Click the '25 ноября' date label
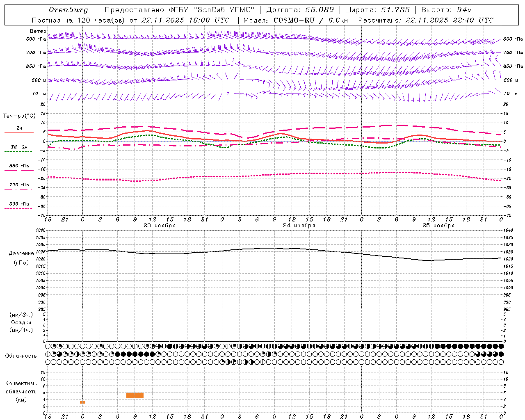Screen dimensions: 525x420 point(438,226)
